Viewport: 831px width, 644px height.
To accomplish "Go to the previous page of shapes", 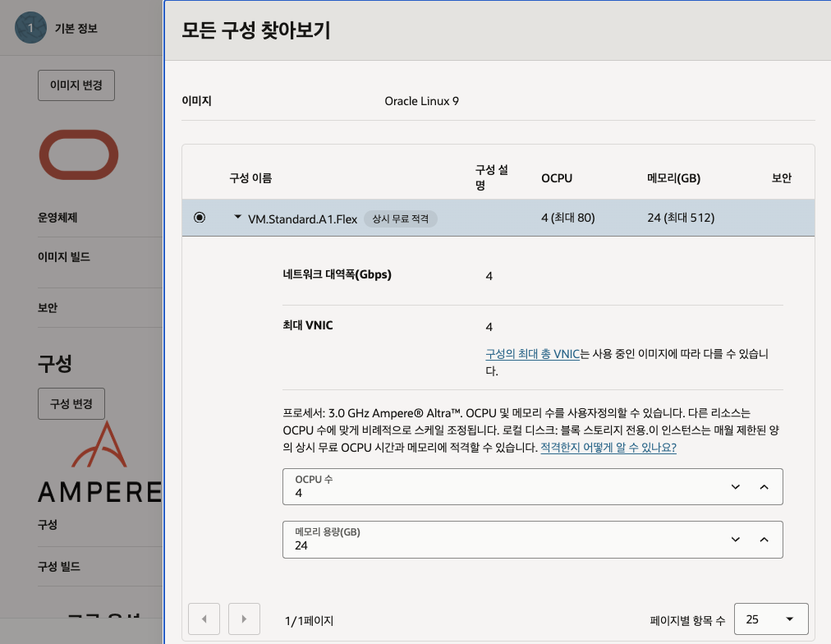I will [204, 619].
